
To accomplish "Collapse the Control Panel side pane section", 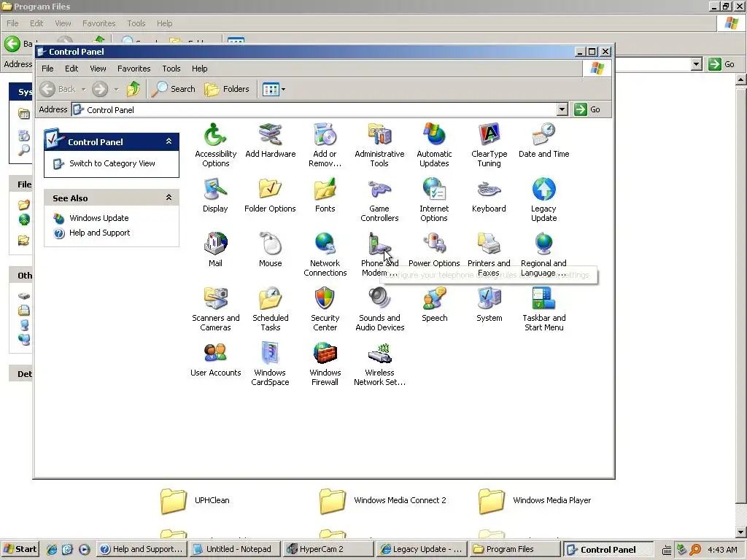I will point(169,141).
